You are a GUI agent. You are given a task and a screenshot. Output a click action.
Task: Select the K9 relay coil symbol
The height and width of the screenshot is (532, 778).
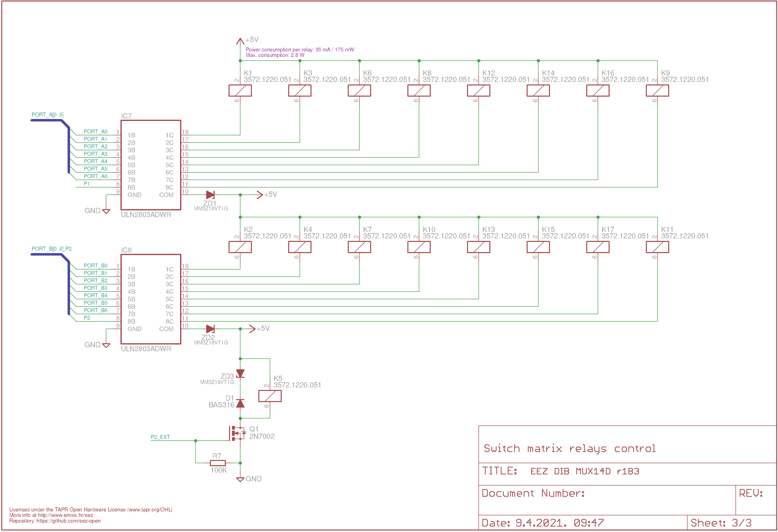click(657, 90)
